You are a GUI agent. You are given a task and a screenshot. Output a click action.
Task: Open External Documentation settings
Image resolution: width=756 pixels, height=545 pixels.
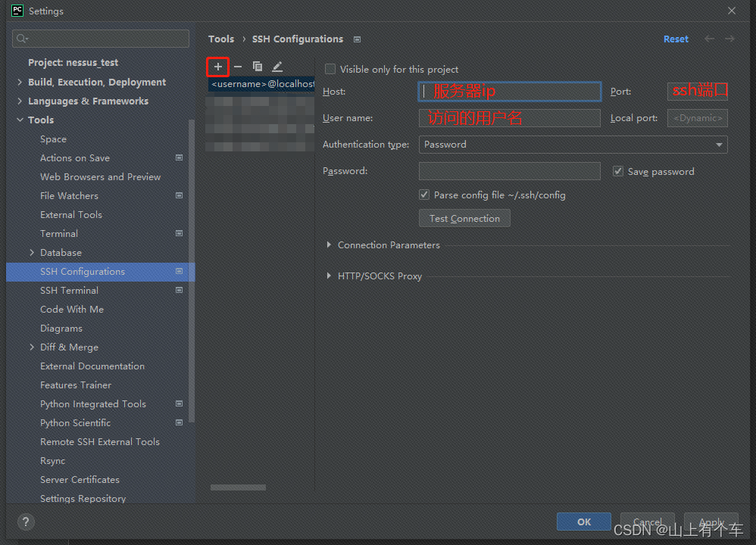coord(92,366)
